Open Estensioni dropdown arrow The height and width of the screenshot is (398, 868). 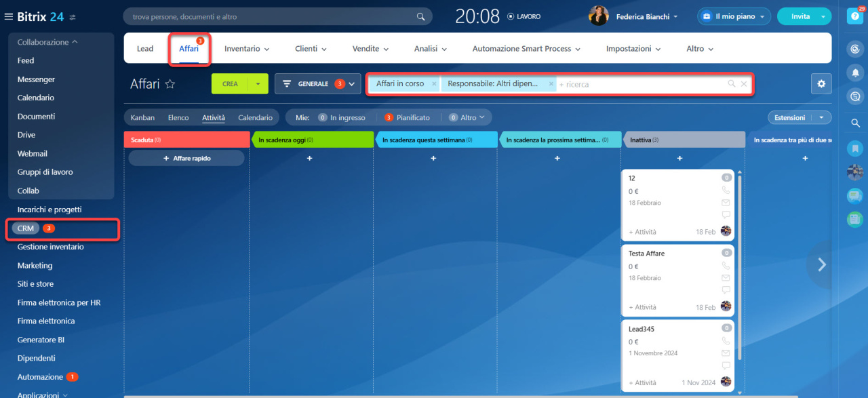(822, 117)
